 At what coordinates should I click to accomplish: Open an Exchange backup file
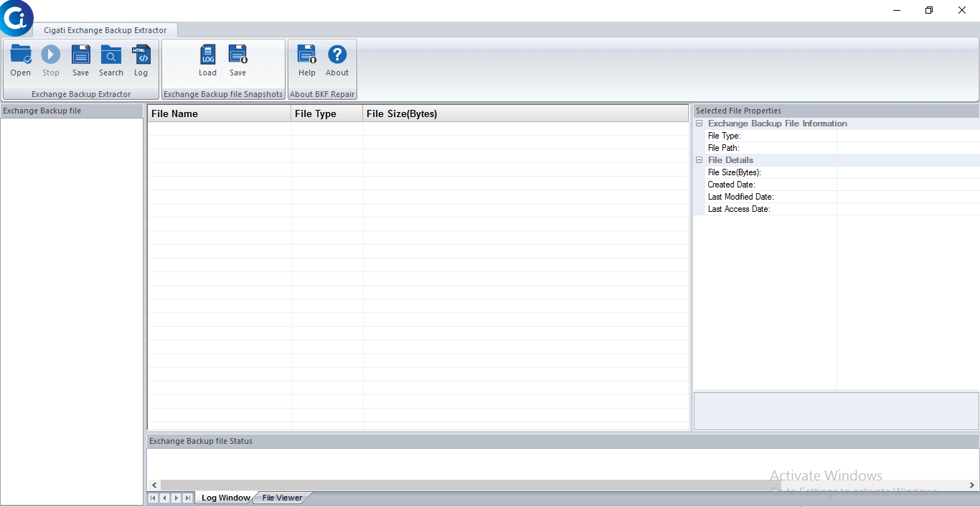(x=21, y=61)
